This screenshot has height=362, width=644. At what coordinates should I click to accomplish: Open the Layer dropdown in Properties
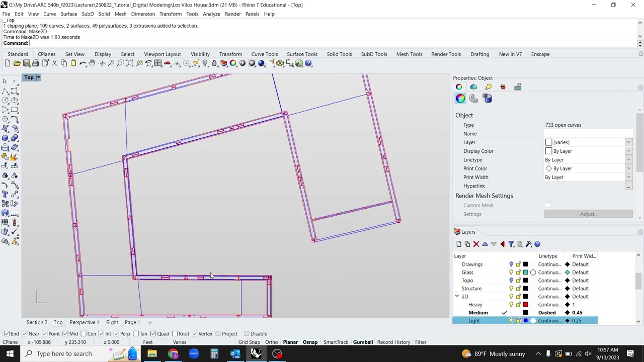(x=628, y=142)
